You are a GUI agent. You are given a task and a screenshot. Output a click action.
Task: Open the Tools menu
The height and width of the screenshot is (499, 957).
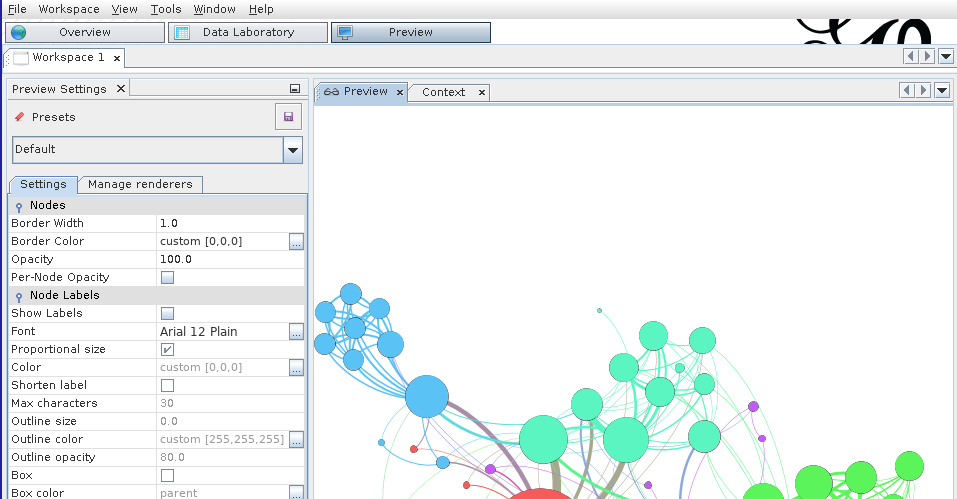point(166,9)
